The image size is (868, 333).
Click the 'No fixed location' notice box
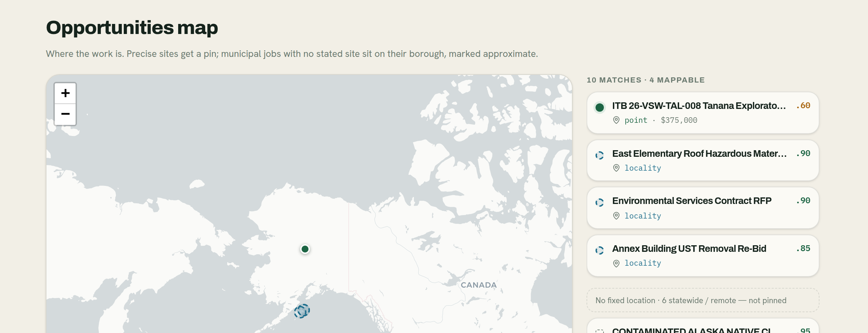[703, 300]
